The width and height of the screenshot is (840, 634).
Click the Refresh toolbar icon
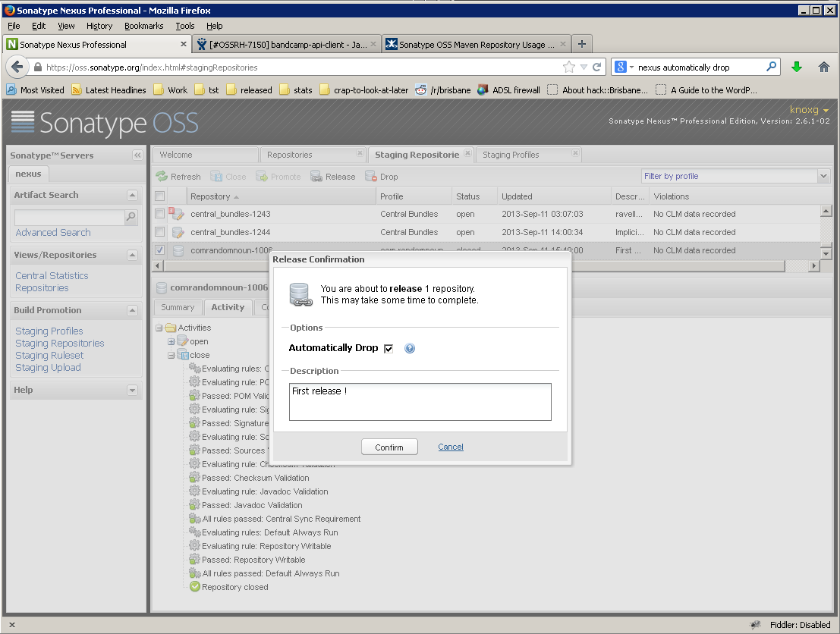(162, 176)
